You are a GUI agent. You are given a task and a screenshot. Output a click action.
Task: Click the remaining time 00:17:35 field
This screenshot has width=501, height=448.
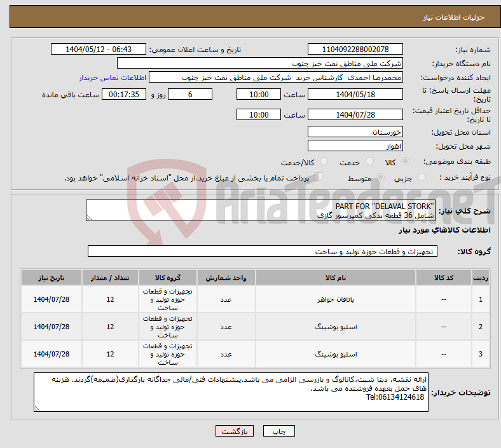pos(124,94)
